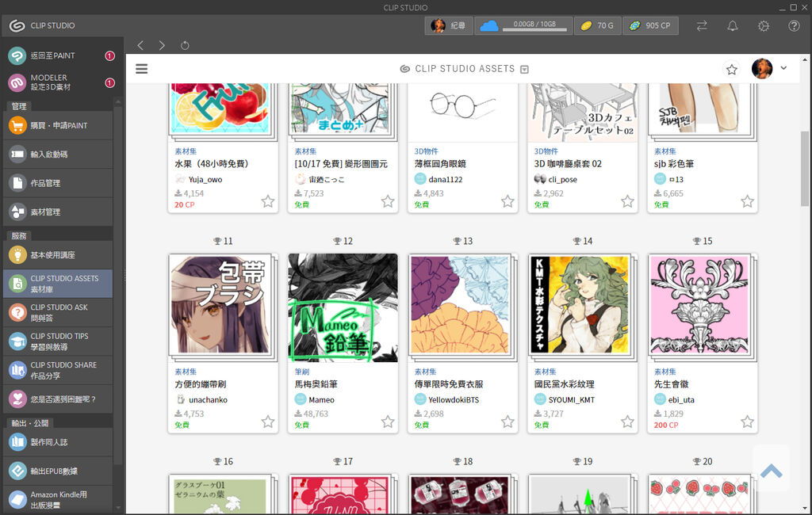Check the 70 G gold balance
This screenshot has height=515, width=812.
[x=597, y=25]
